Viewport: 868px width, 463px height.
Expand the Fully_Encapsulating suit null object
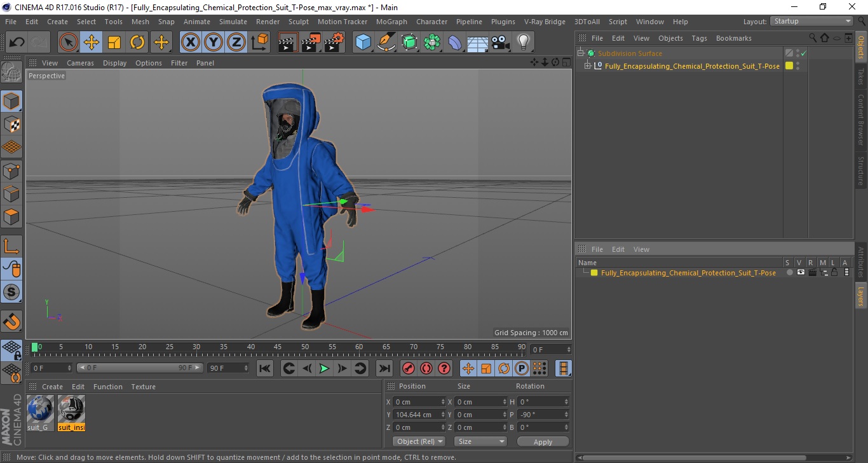point(588,66)
